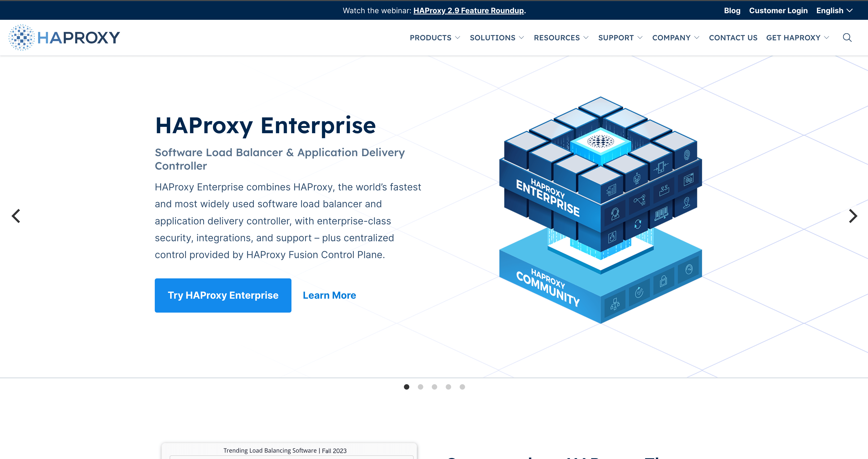Click the HAProxy Enterprise cube illustration

click(601, 210)
